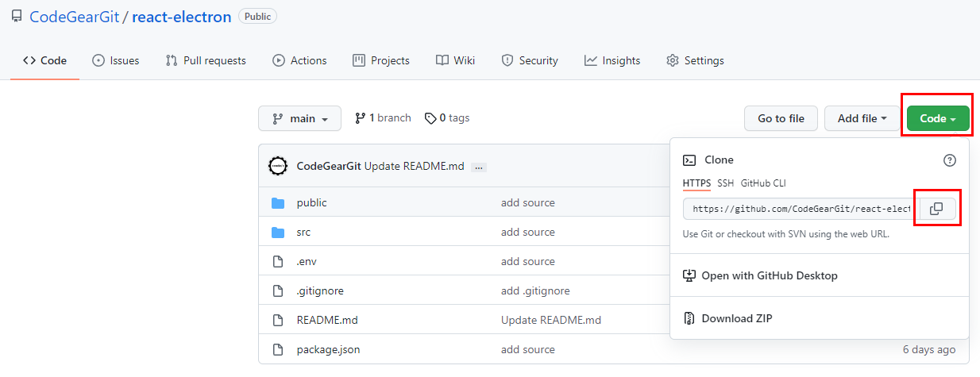
Task: Click the .gitignore file icon
Action: click(278, 290)
